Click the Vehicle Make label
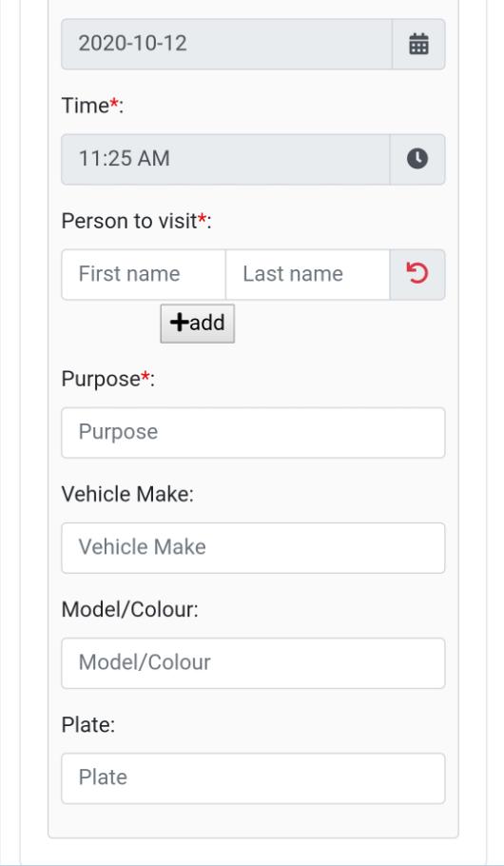The height and width of the screenshot is (866, 504). (x=127, y=494)
